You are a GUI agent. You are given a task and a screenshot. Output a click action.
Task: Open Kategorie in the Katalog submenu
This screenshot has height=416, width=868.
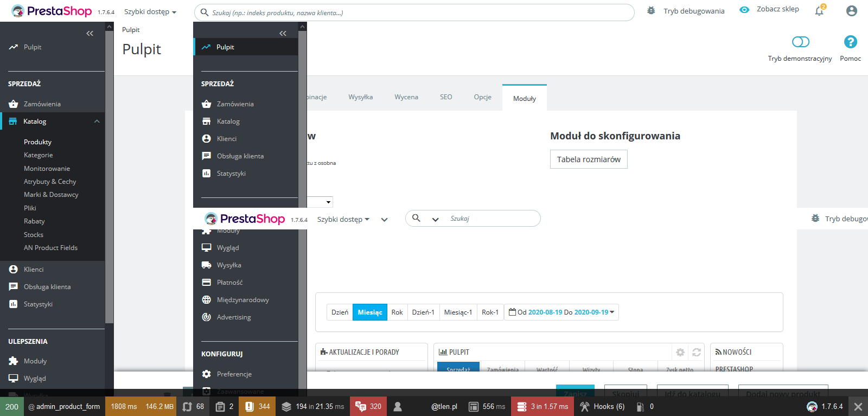coord(39,155)
